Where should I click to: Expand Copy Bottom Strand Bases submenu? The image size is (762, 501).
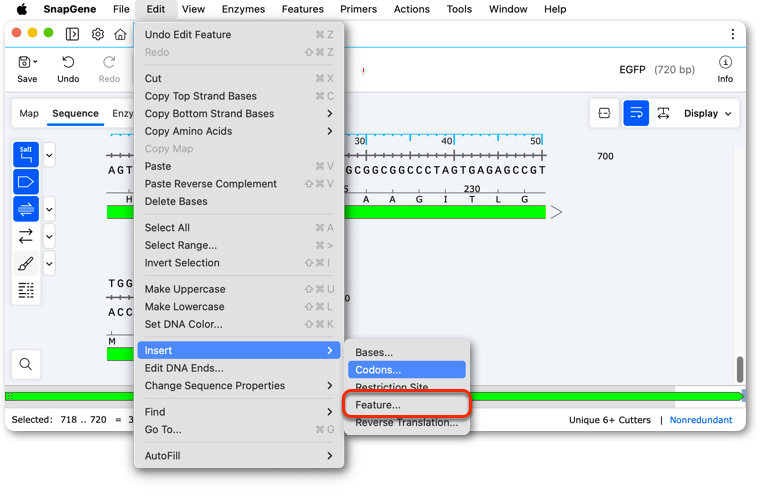[x=239, y=114]
